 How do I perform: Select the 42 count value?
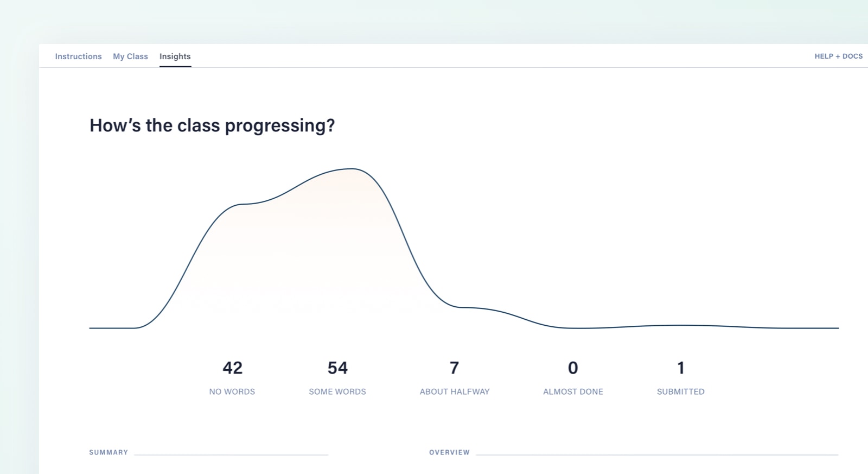232,368
